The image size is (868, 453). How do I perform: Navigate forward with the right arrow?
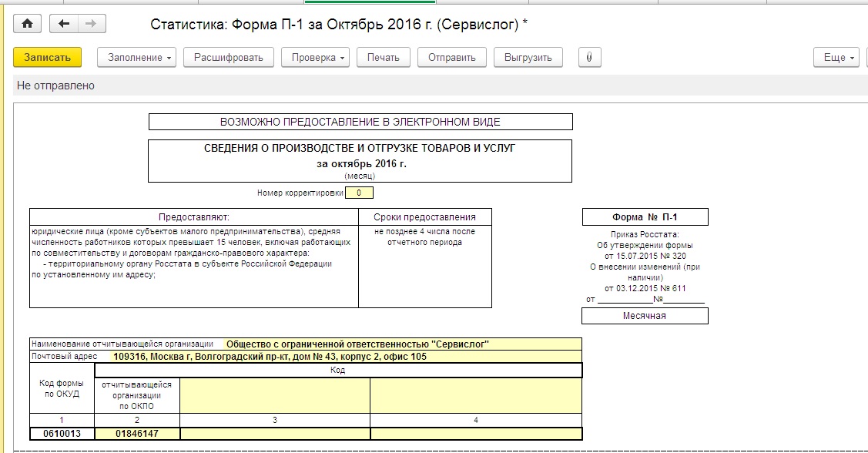(92, 24)
